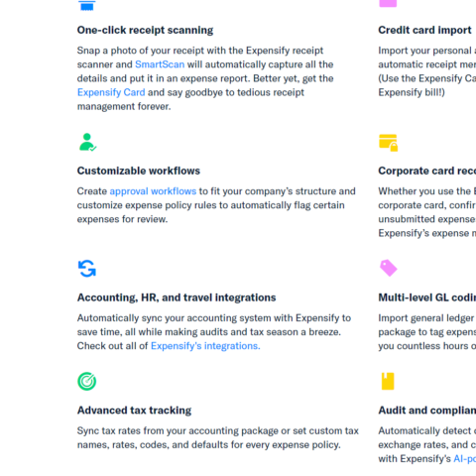
Task: Open the Expensify Card link
Action: pos(111,92)
